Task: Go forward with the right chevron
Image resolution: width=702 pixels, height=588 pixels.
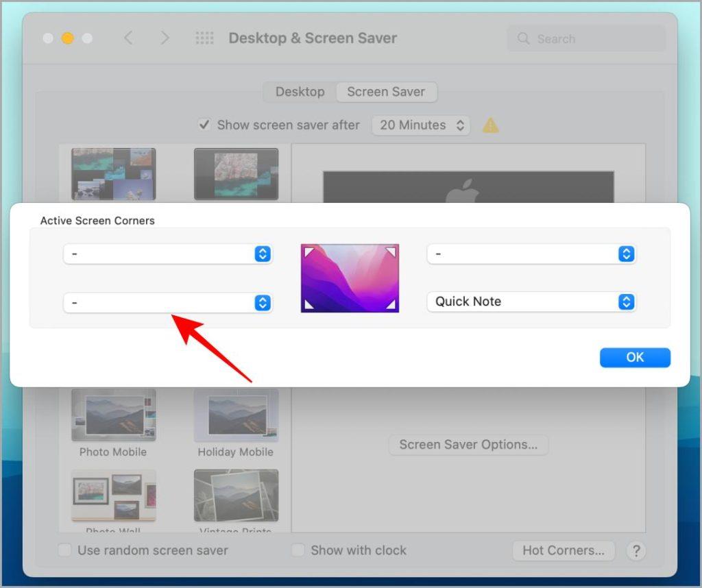Action: tap(165, 38)
